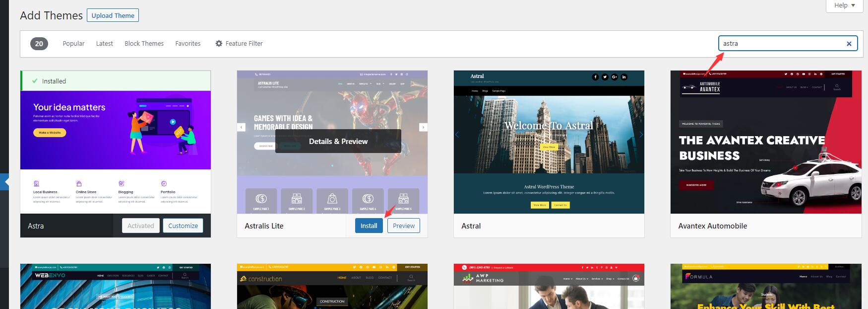
Task: Open the AWP Marketing theme thumbnail
Action: [x=549, y=286]
